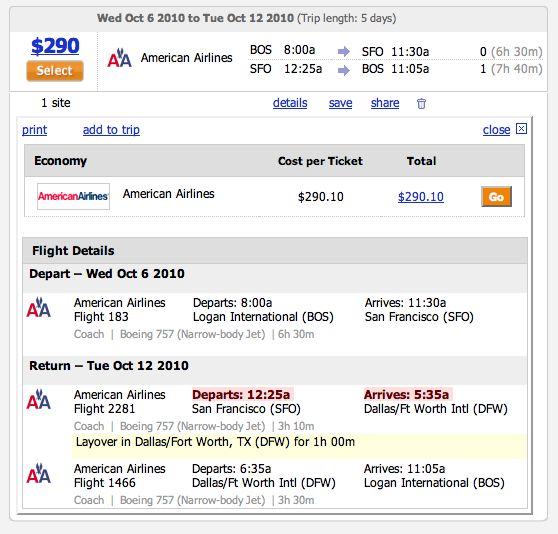Click the AA logo beside Flight 1466
The height and width of the screenshot is (534, 558).
(x=39, y=473)
